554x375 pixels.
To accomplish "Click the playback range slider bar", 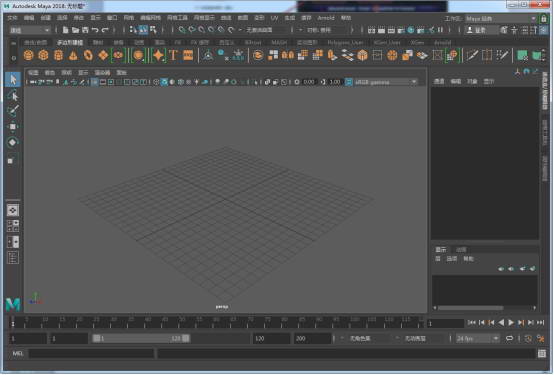I will [x=141, y=339].
